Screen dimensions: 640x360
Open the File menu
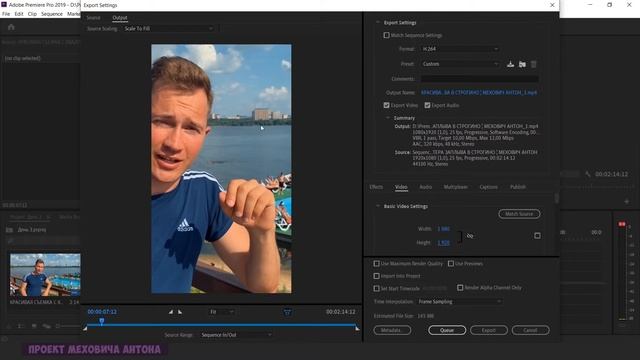[x=6, y=14]
